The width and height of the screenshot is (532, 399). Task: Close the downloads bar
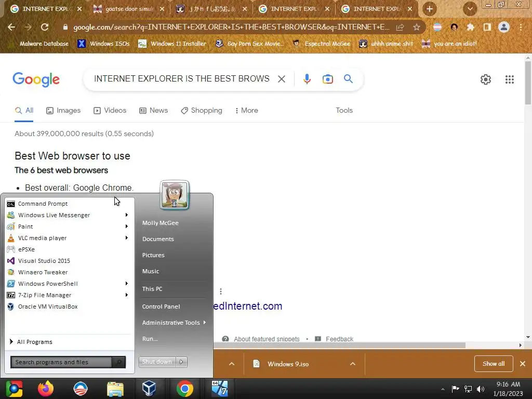point(523,364)
